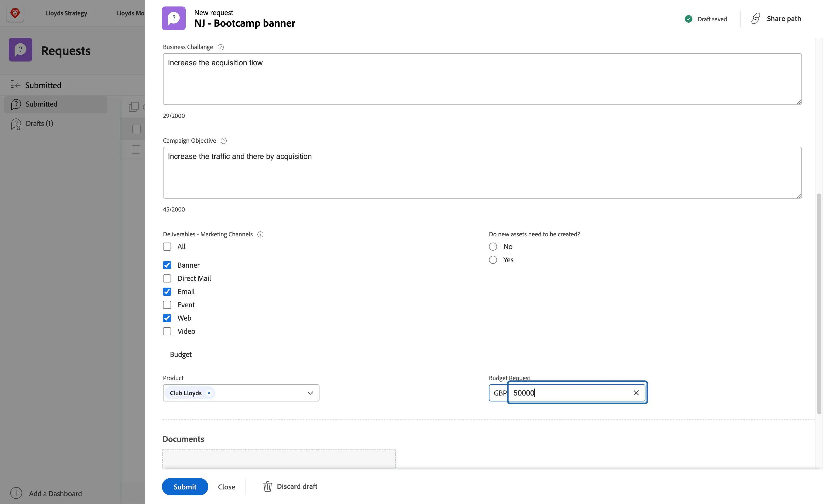Open Deliverables Marketing Channels help icon
Screen dimensions: 823x504
coord(261,234)
